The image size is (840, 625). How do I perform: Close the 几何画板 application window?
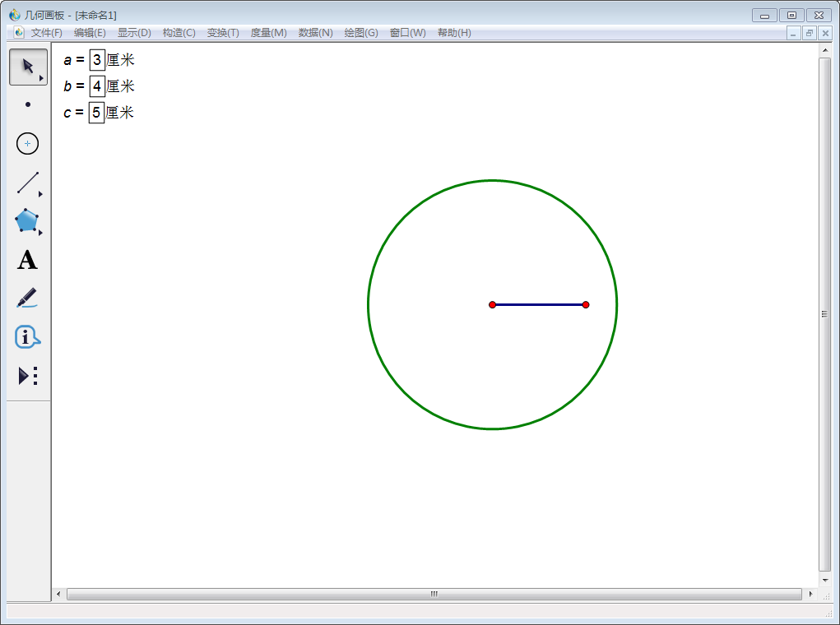pyautogui.click(x=819, y=16)
